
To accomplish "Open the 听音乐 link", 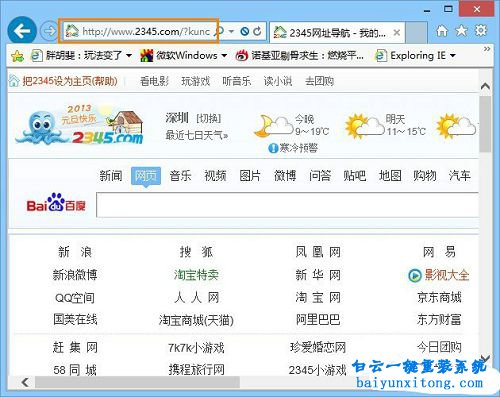I will click(x=237, y=81).
